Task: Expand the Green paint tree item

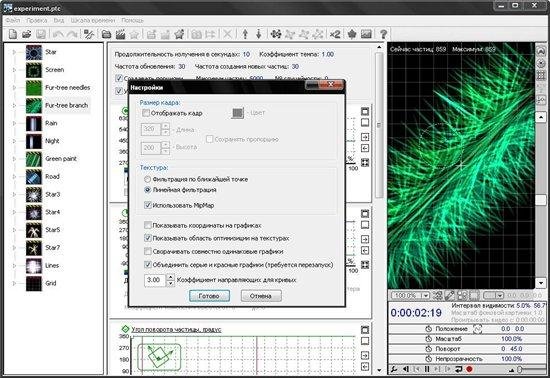Action: 14,159
